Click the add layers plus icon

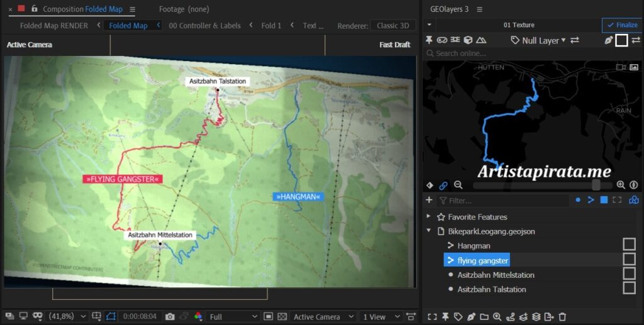[x=523, y=316]
